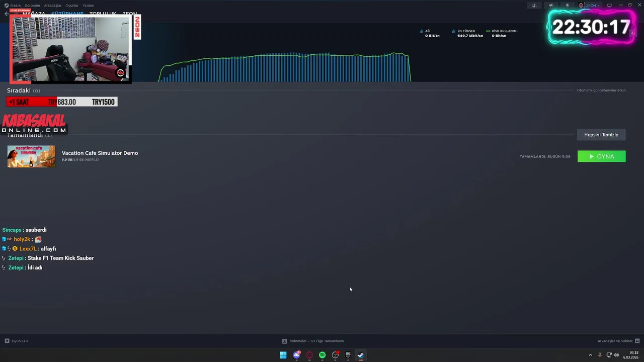Click the DİSK KULLANIMI stat
The width and height of the screenshot is (644, 362).
pyautogui.click(x=502, y=33)
